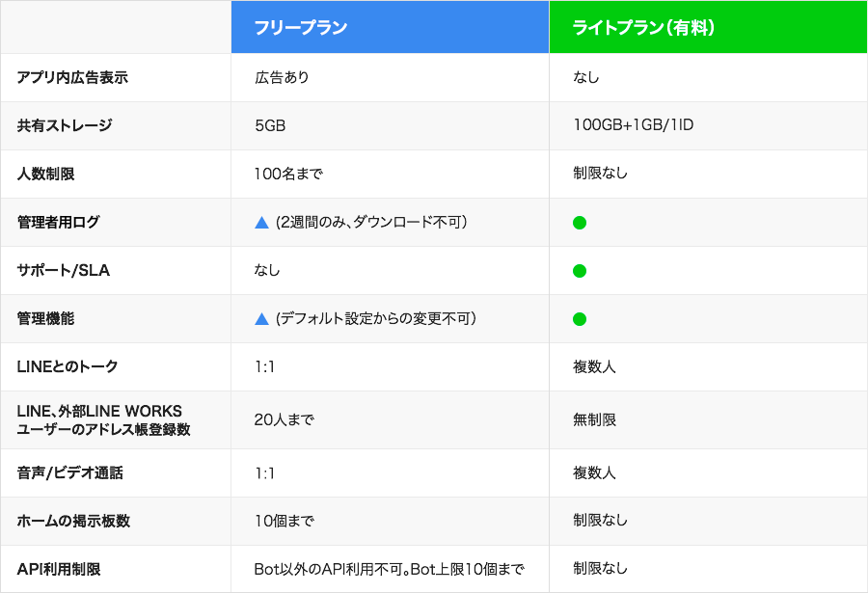
Task: Click the 音声/ビデオ通話 row label
Action: click(x=69, y=472)
